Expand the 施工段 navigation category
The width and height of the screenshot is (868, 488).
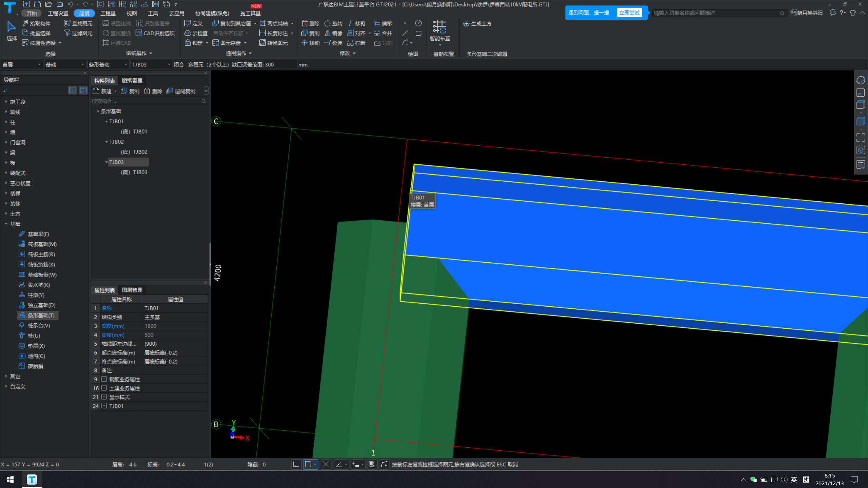6,102
